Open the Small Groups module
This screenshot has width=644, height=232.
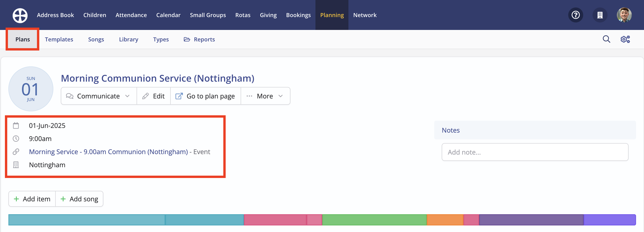coord(208,15)
